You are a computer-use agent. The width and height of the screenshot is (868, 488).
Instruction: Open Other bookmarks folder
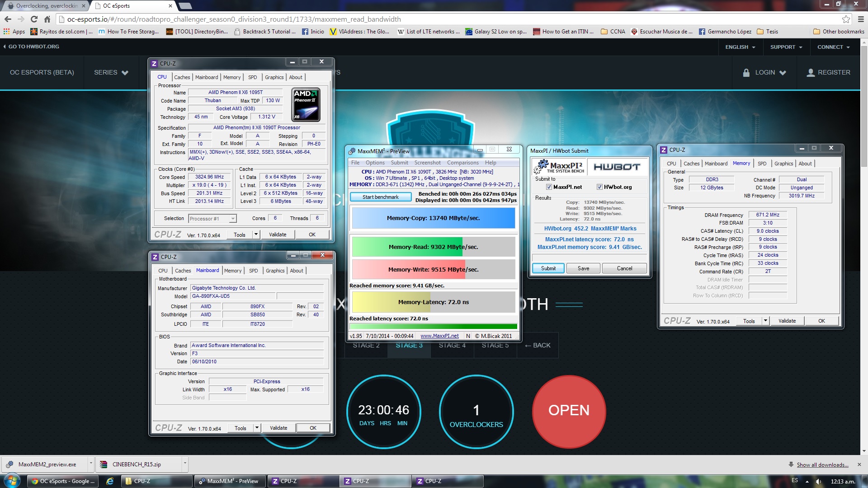coord(839,32)
